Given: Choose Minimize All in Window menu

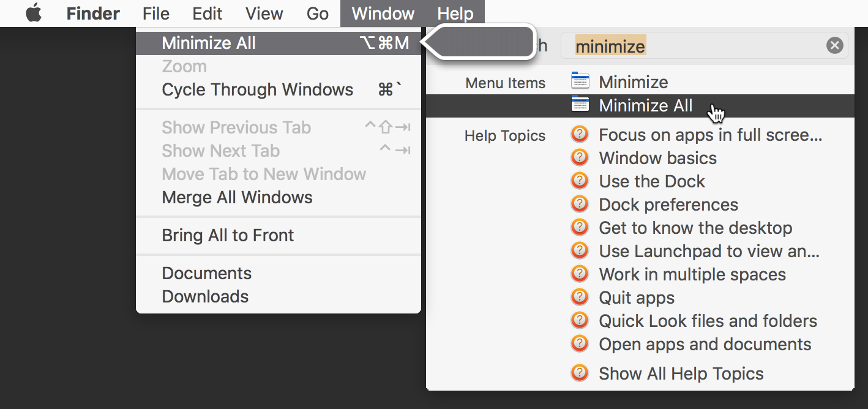Looking at the screenshot, I should [209, 43].
